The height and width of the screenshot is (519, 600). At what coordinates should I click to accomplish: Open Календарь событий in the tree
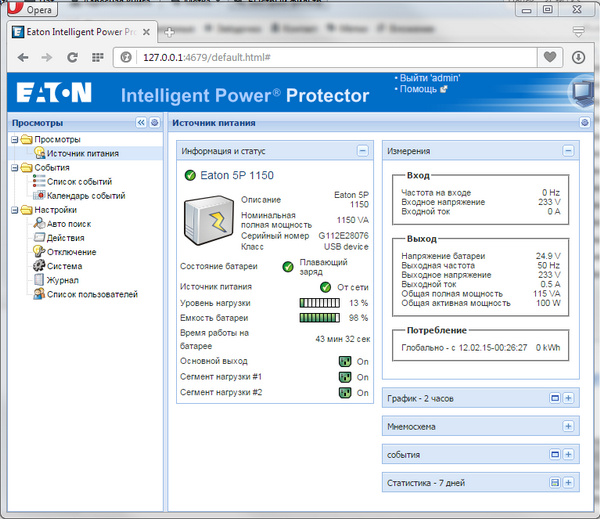[x=86, y=196]
